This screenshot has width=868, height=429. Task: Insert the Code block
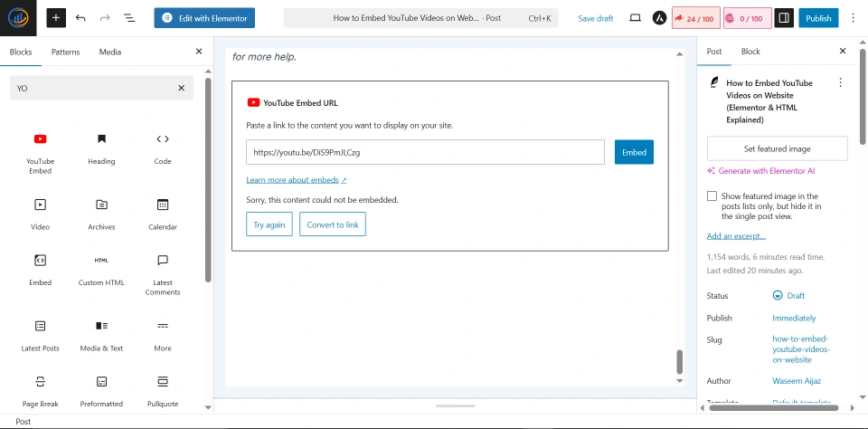click(x=162, y=148)
